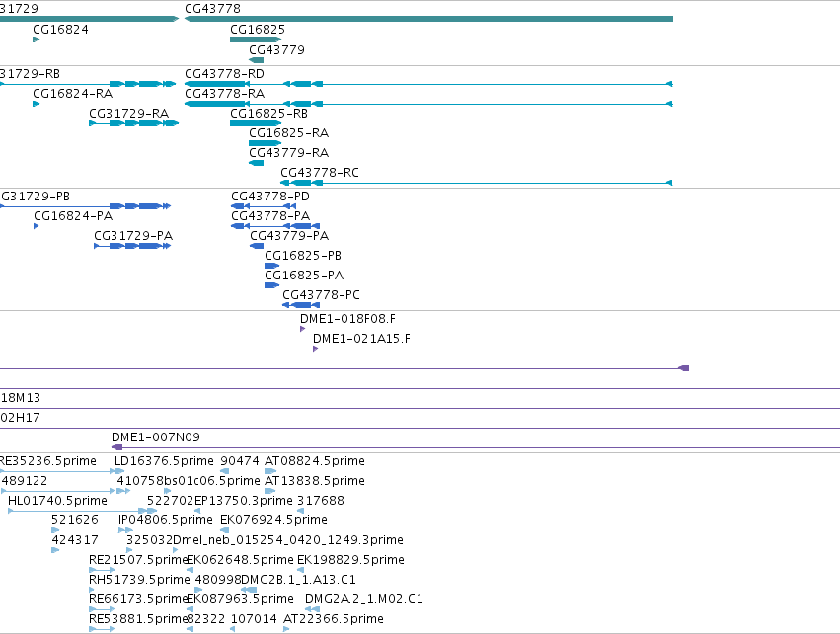The image size is (840, 634).
Task: Select protein CG31729-PA
Action: pos(132,246)
